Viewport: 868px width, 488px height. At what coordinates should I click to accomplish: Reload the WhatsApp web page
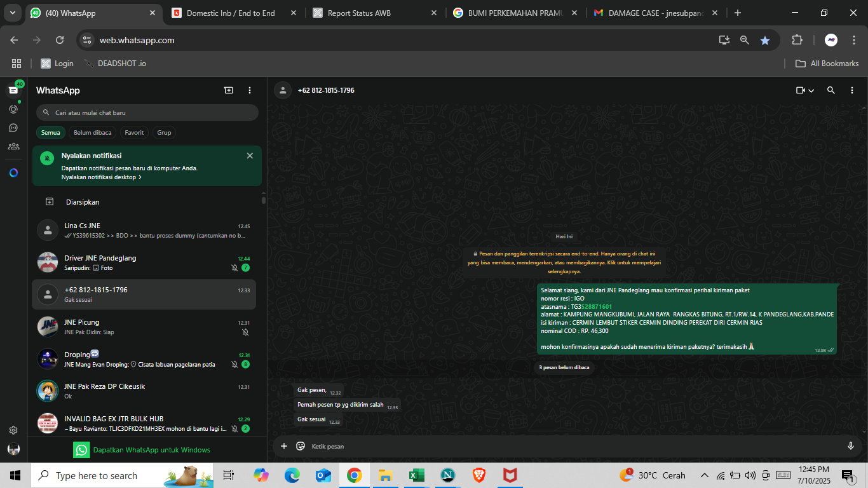60,40
